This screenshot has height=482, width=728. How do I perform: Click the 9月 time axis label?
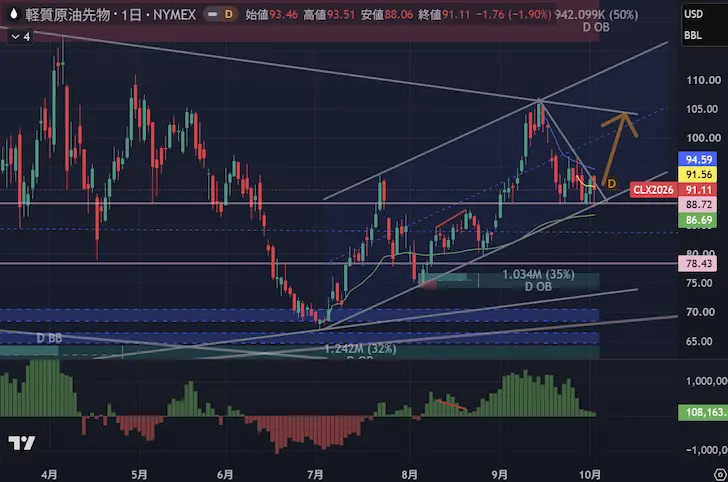click(x=499, y=475)
